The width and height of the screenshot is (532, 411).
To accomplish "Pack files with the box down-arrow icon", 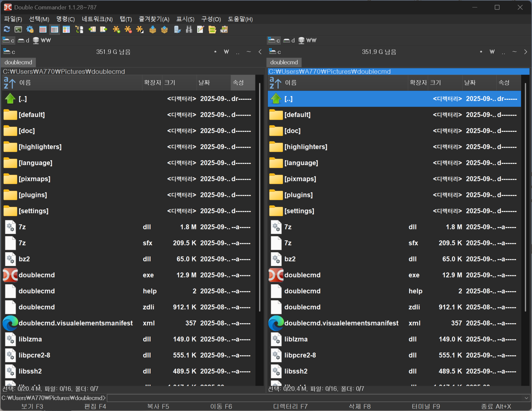I will click(x=153, y=29).
